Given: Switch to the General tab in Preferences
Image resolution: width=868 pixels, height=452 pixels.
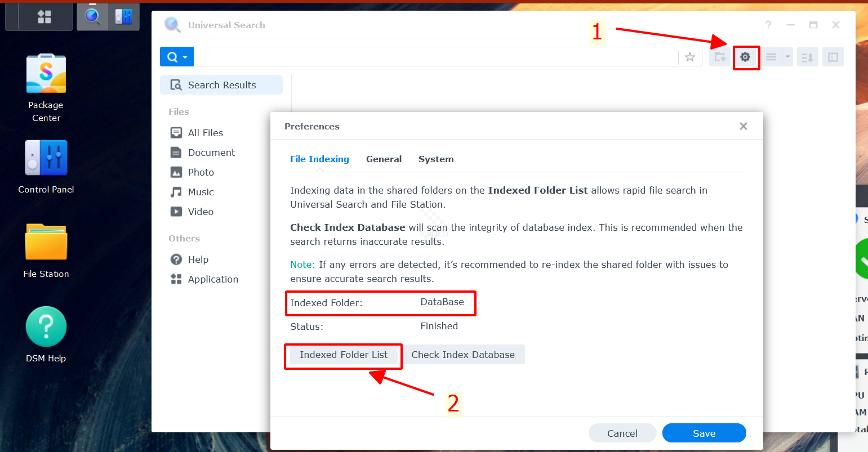Looking at the screenshot, I should 384,159.
